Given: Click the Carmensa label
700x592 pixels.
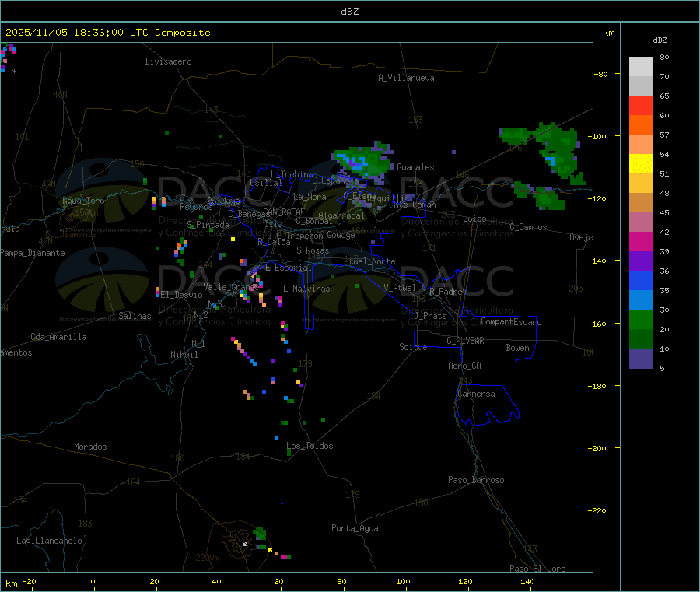Looking at the screenshot, I should 476,394.
